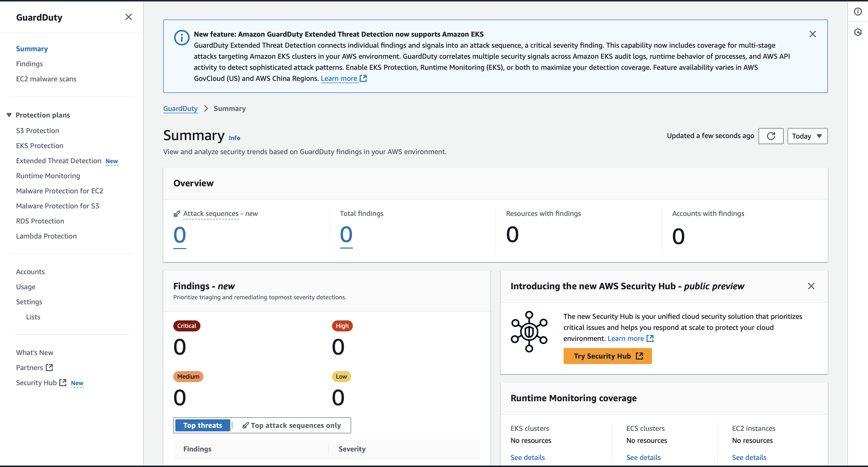Select the Top threats toggle
868x467 pixels.
(202, 425)
